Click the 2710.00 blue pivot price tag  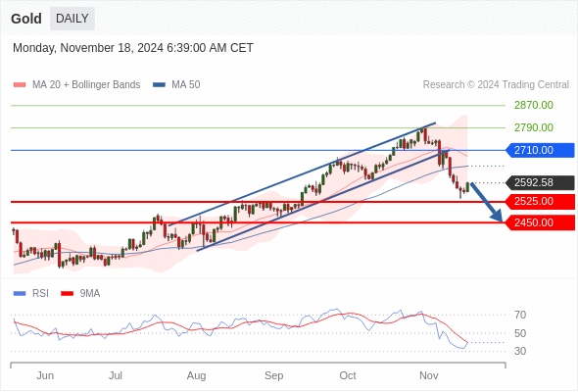point(540,151)
